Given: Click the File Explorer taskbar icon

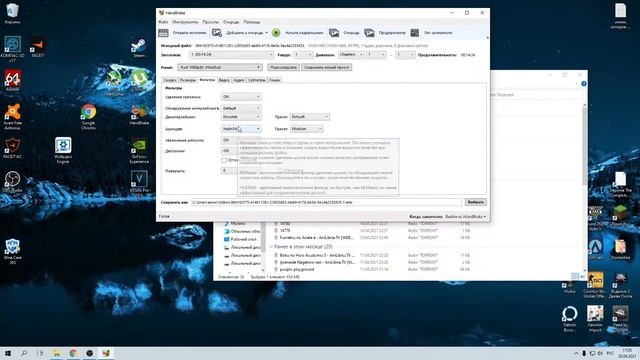Looking at the screenshot, I should 56,353.
